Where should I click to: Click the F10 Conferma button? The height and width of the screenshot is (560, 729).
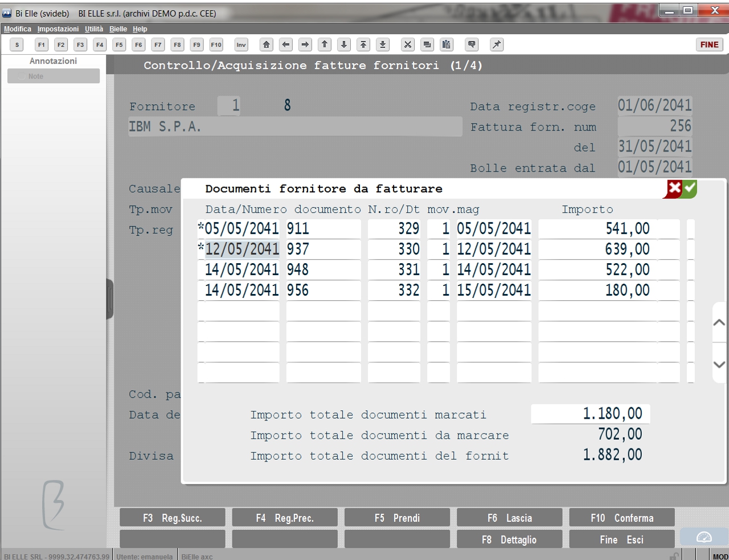(x=622, y=518)
